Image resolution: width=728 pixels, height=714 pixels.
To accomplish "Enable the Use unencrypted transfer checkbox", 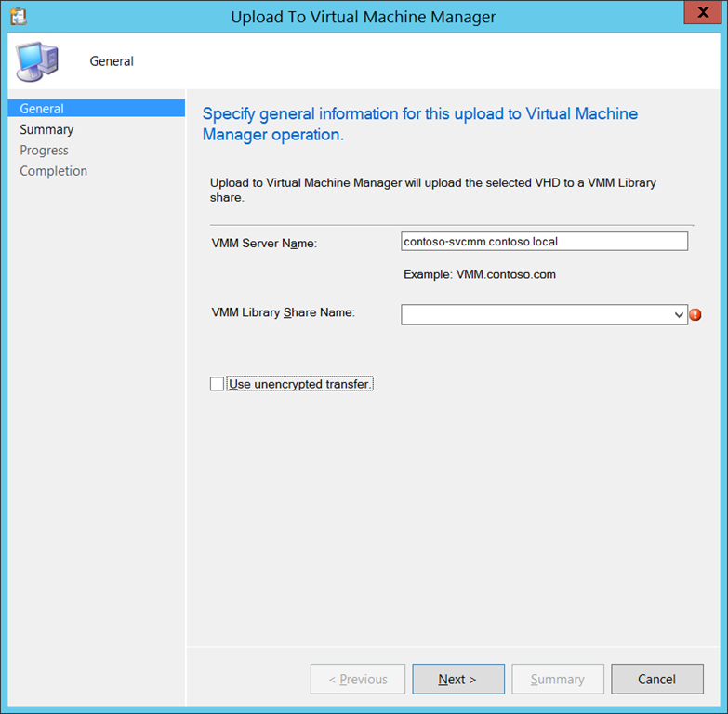I will pyautogui.click(x=218, y=384).
